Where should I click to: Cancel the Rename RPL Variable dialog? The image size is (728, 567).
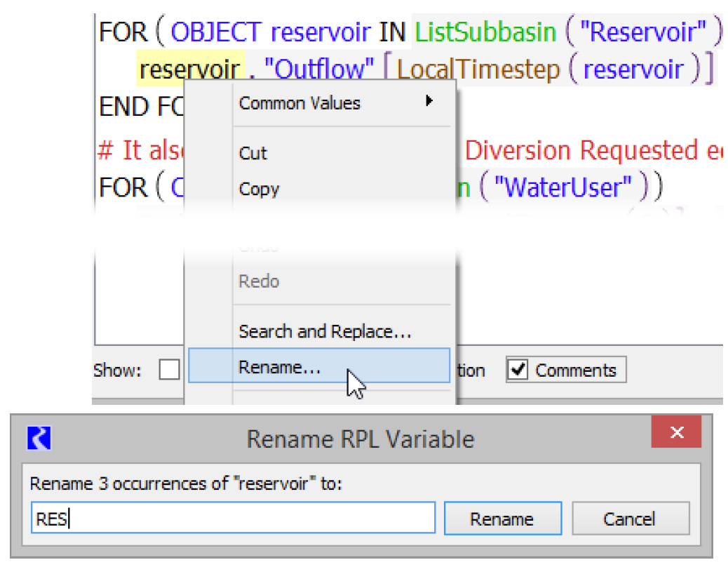[x=630, y=519]
